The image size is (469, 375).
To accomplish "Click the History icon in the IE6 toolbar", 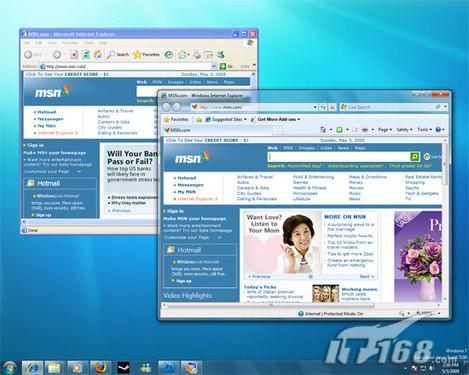I will click(169, 55).
